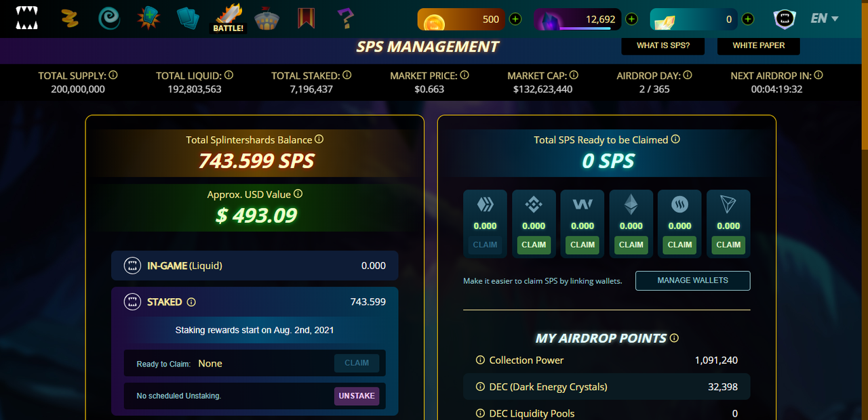
Task: Go to the Battle page
Action: (228, 19)
